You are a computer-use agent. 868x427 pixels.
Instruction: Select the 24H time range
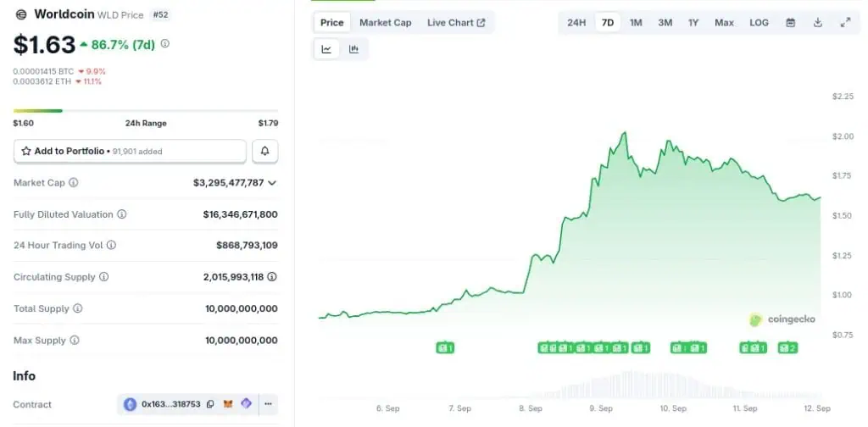coord(576,23)
